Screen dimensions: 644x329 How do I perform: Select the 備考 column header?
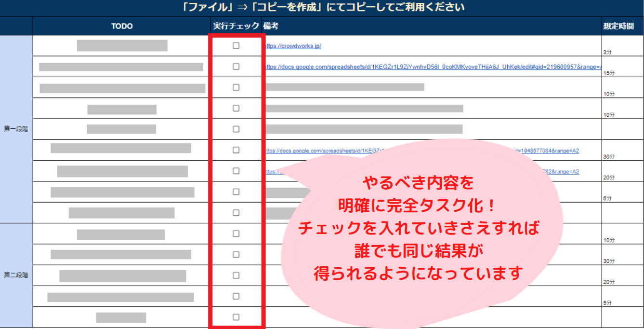[x=432, y=26]
